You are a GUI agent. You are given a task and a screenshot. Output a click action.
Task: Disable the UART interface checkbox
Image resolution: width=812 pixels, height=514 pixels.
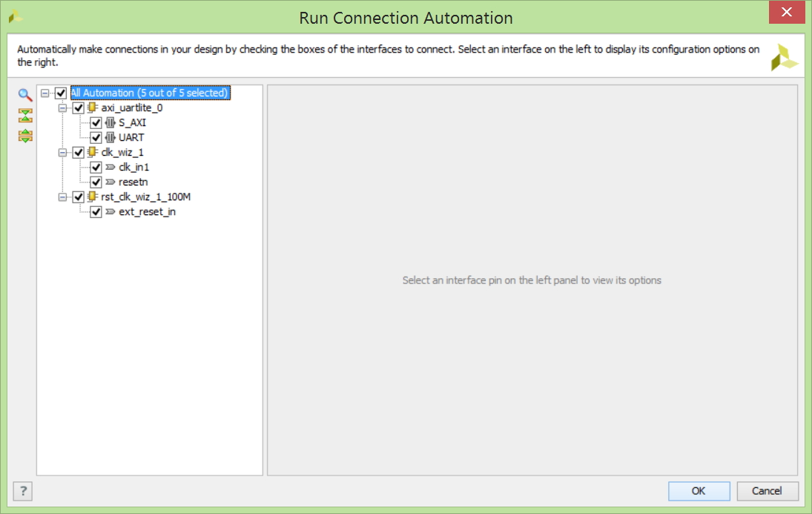[96, 138]
